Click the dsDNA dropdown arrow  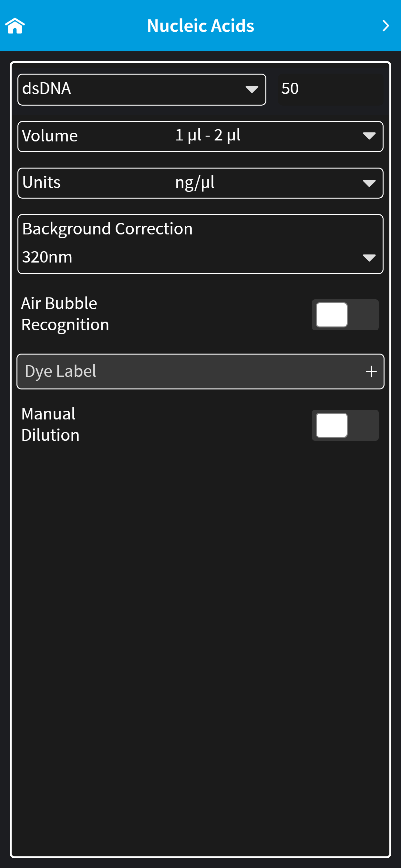(x=252, y=89)
